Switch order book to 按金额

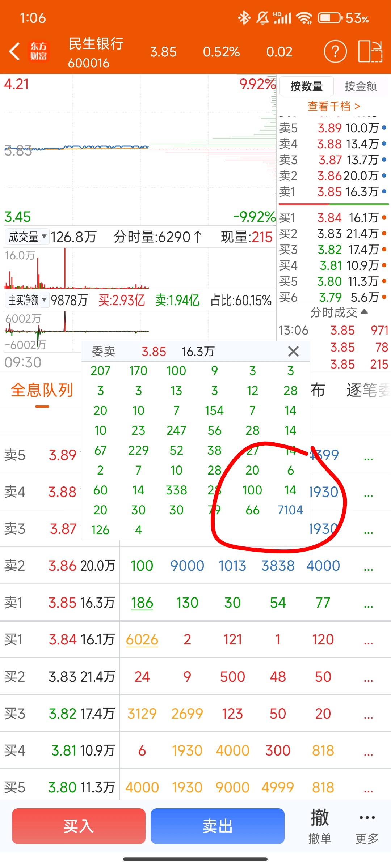(361, 86)
